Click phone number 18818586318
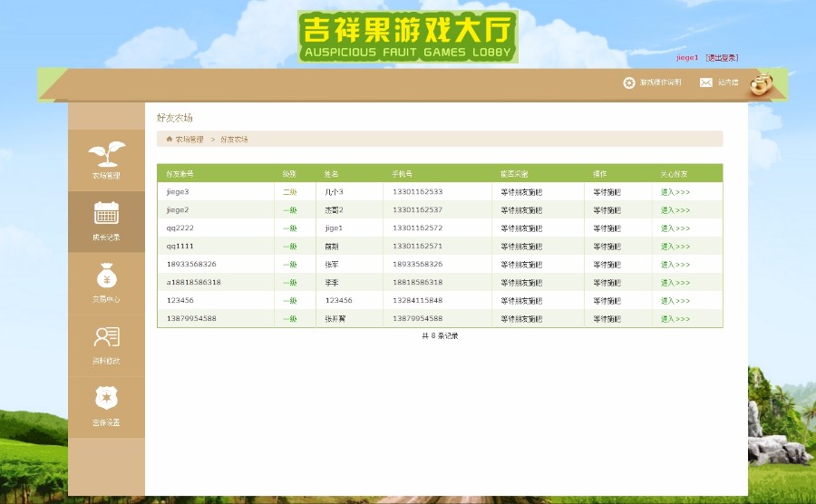This screenshot has height=504, width=816. [418, 283]
